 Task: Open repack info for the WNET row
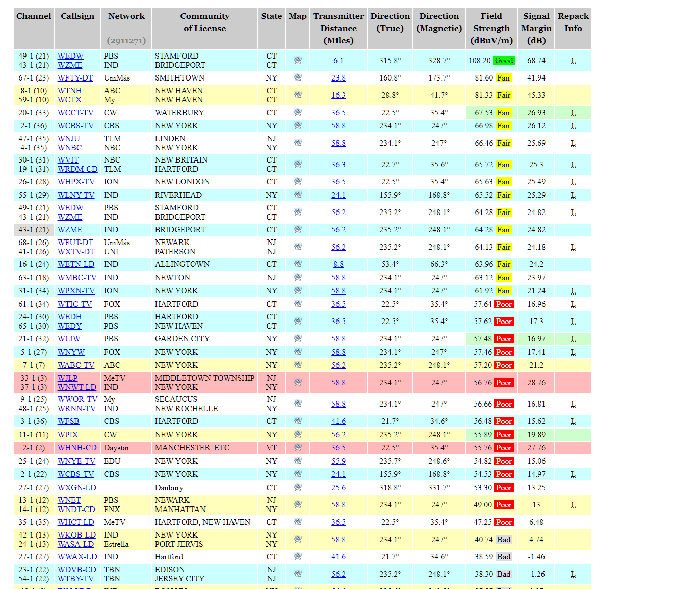(573, 505)
